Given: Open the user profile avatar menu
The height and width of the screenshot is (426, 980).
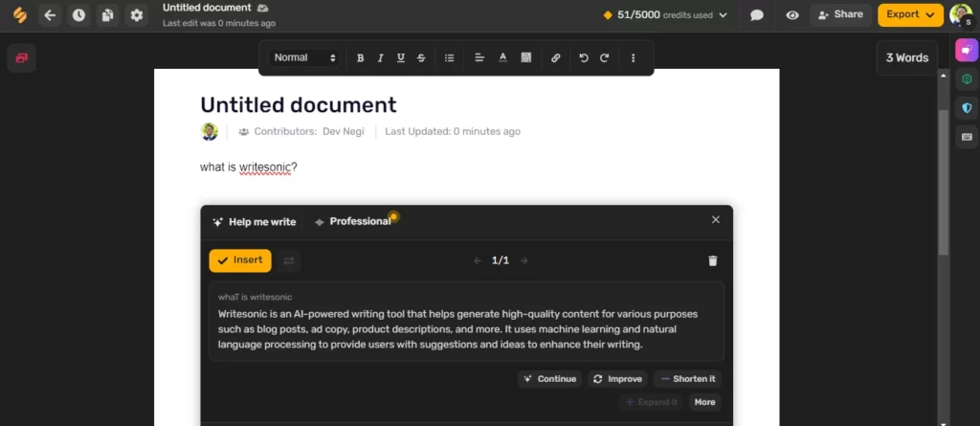Looking at the screenshot, I should point(961,15).
